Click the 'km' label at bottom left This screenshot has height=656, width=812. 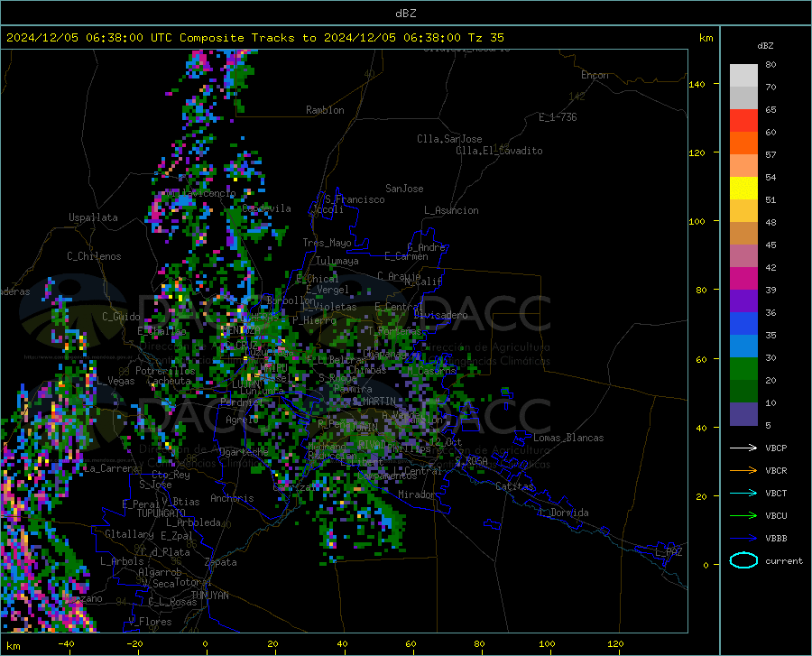[x=13, y=646]
